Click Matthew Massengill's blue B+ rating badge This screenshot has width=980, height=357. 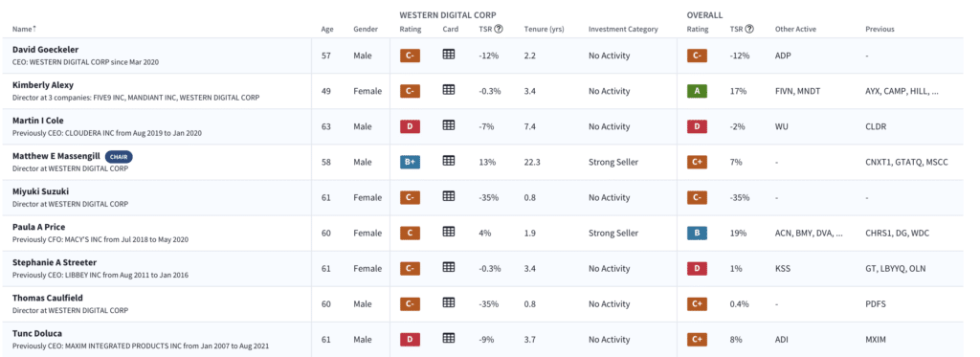click(x=410, y=162)
